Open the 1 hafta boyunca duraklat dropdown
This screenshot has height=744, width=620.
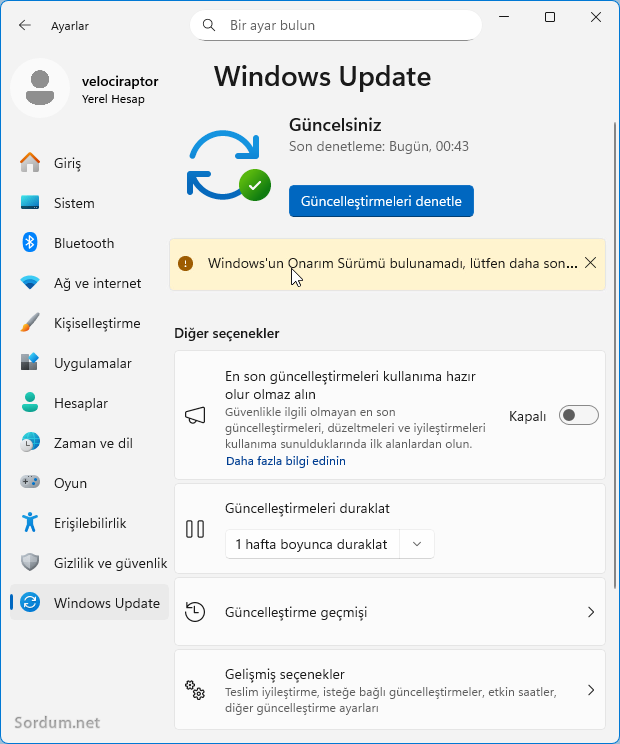pos(417,544)
